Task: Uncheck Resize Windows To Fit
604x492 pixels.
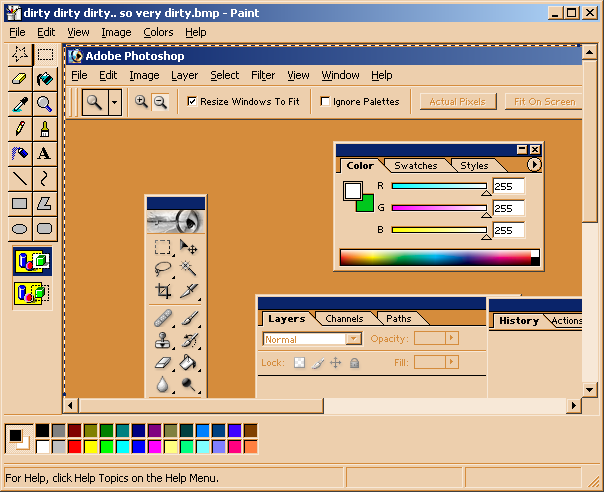Action: coord(192,101)
